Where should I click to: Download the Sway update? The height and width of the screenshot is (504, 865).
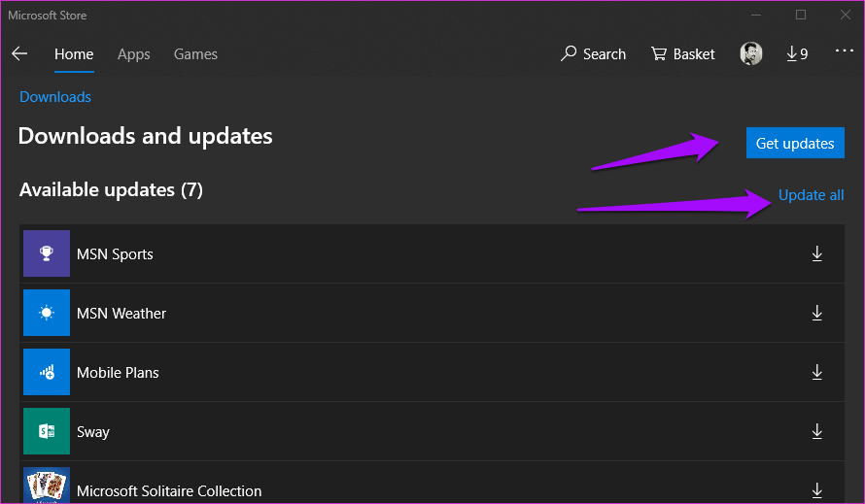click(x=816, y=431)
